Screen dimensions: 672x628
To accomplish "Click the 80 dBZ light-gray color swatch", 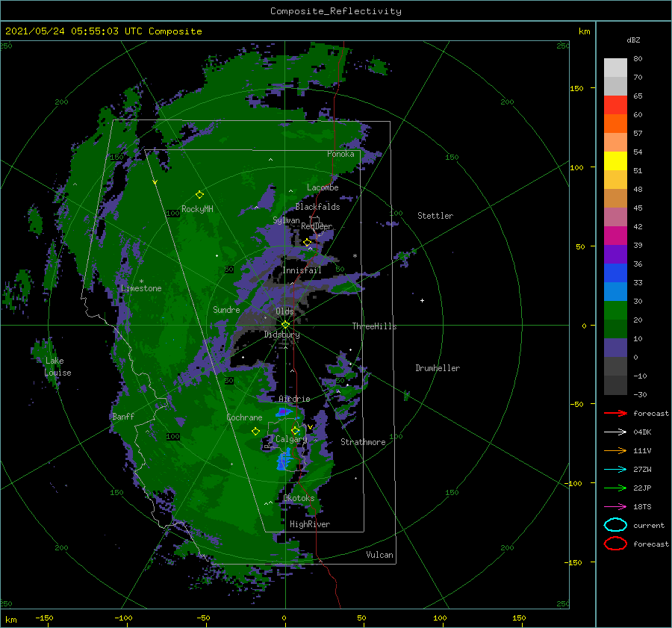I will (x=615, y=68).
